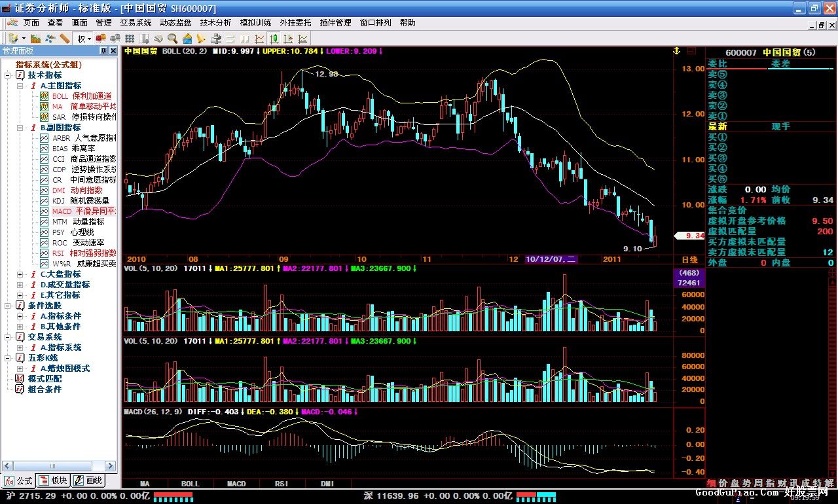Open the 帮助 menu
The image size is (838, 504).
click(407, 22)
